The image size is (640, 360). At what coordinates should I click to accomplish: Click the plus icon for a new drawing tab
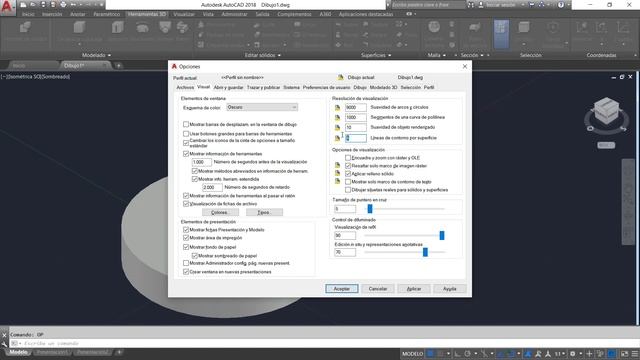[x=118, y=65]
